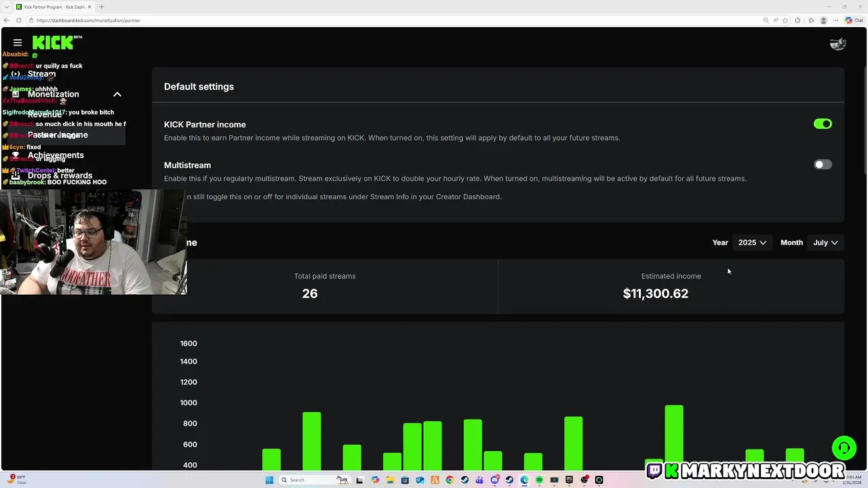This screenshot has height=488, width=868.
Task: Open Copilot Chat in the browser toolbar
Action: (854, 20)
